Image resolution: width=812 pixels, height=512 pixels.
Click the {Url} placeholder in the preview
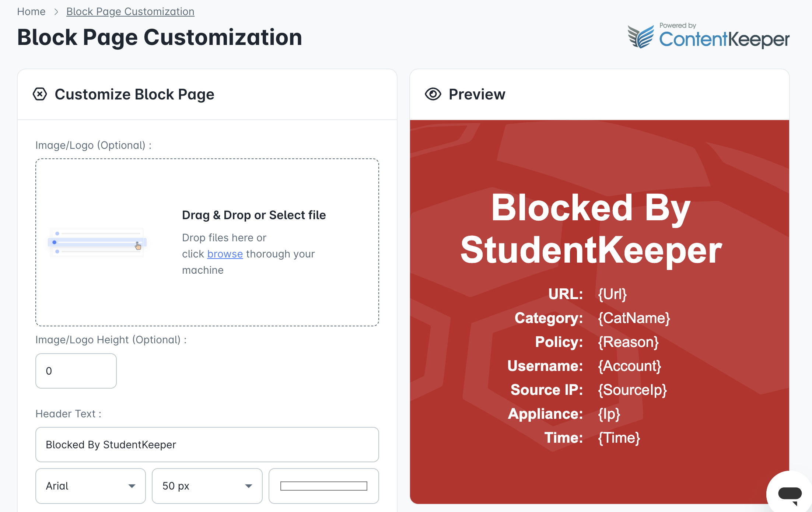tap(612, 294)
